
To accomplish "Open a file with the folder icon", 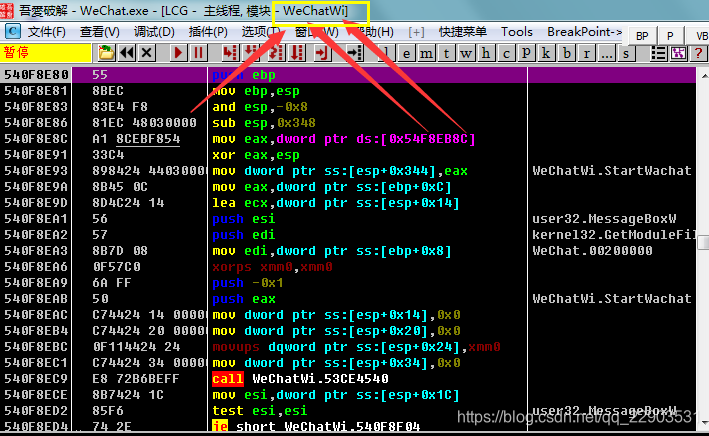I will coord(106,53).
